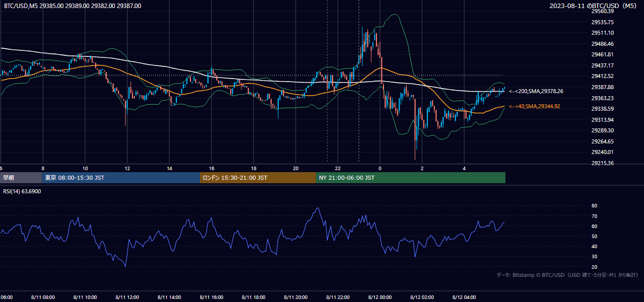Click the <-<200,SMA,29378.26 label
The height and width of the screenshot is (302, 644).
click(536, 92)
